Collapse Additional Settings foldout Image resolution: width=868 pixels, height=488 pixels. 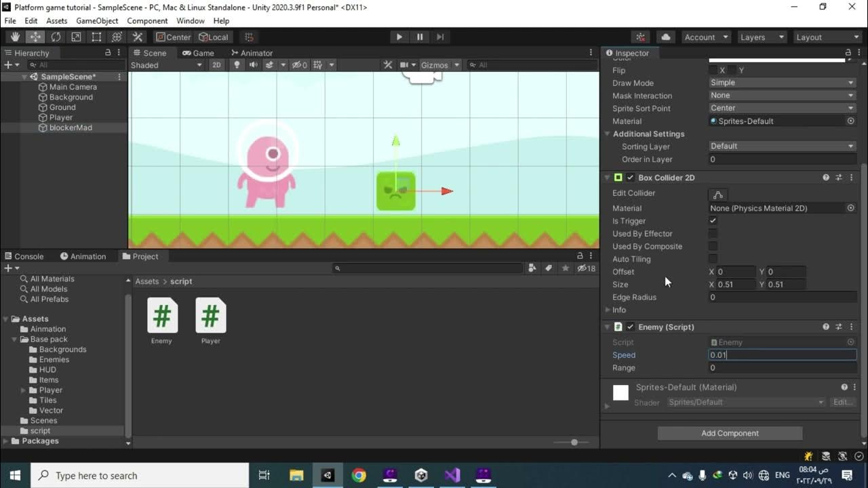point(608,134)
